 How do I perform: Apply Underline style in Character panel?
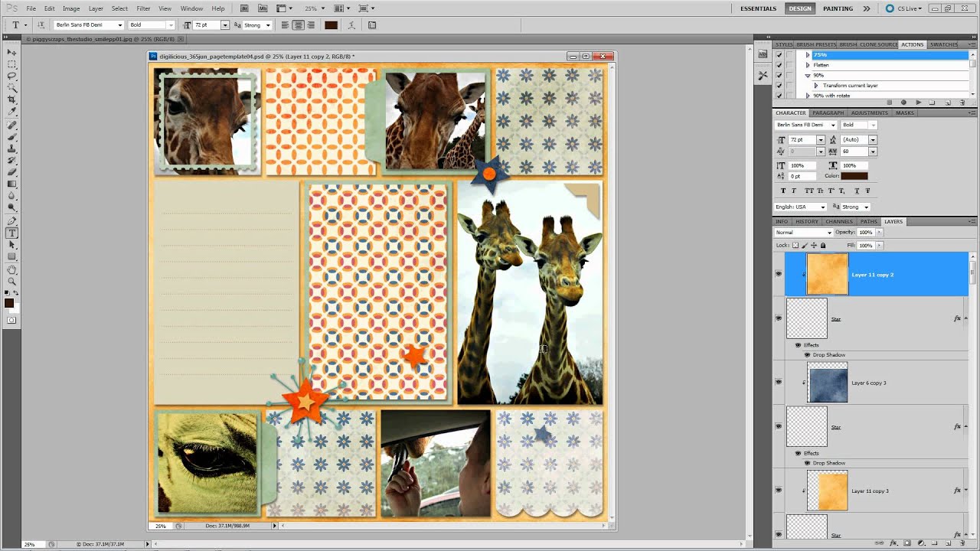(x=856, y=191)
